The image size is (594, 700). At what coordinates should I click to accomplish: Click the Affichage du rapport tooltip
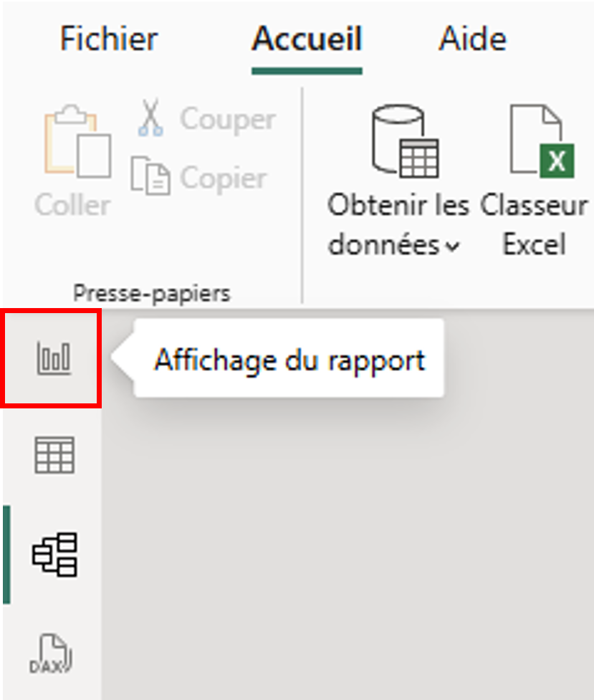coord(289,360)
